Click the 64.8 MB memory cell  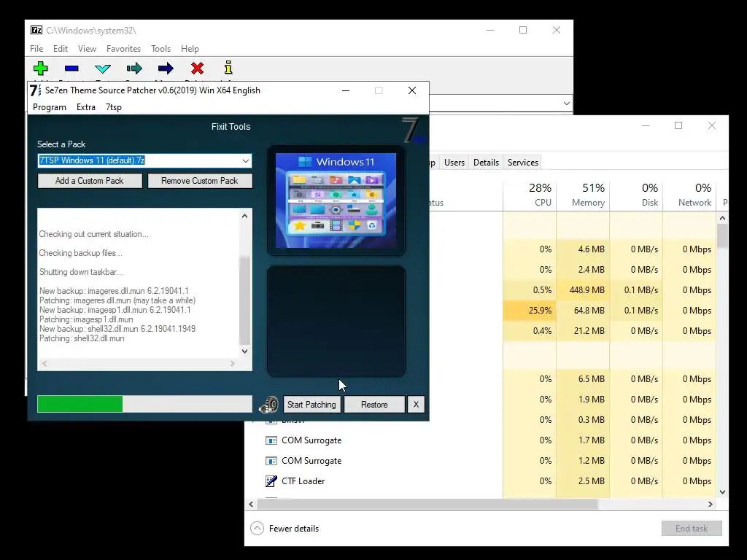583,311
